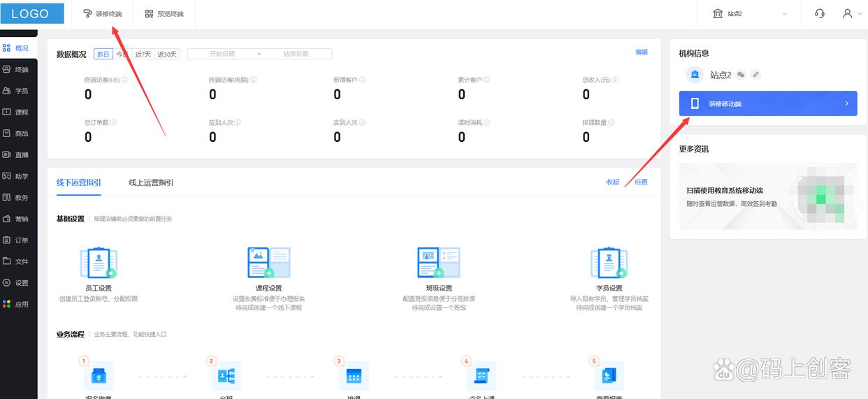Click info icon beside 实到人次
Image resolution: width=868 pixels, height=399 pixels.
[363, 122]
